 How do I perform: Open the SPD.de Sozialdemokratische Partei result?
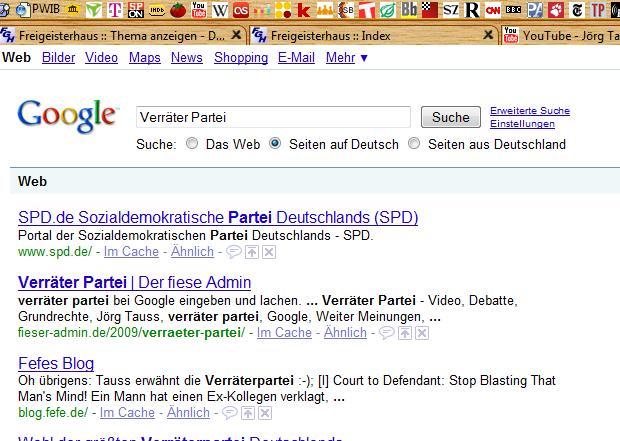point(218,218)
